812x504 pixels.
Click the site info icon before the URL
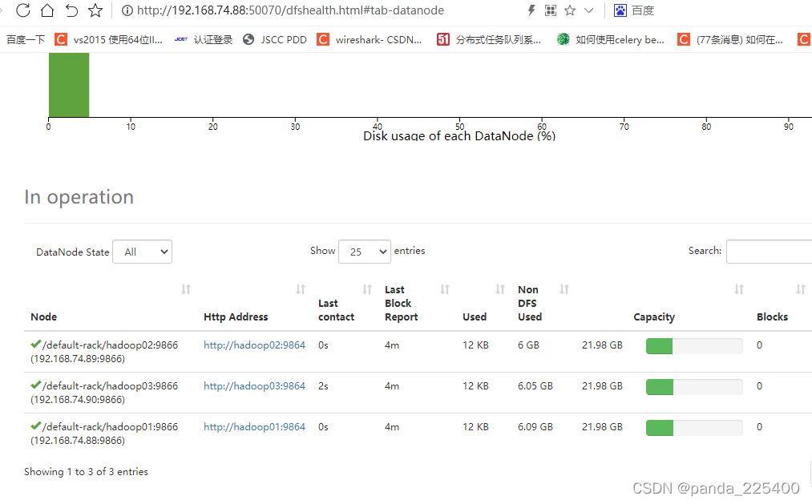127,10
